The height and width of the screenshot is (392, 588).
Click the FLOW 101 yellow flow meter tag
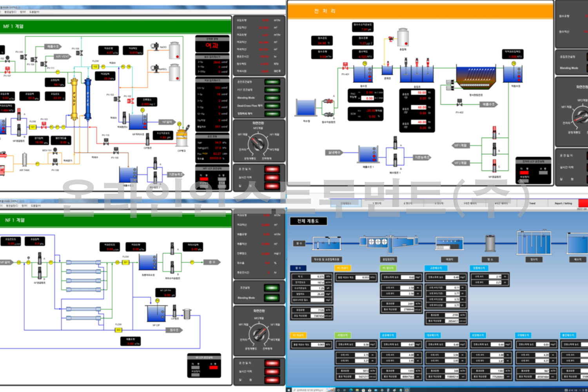coord(33,127)
